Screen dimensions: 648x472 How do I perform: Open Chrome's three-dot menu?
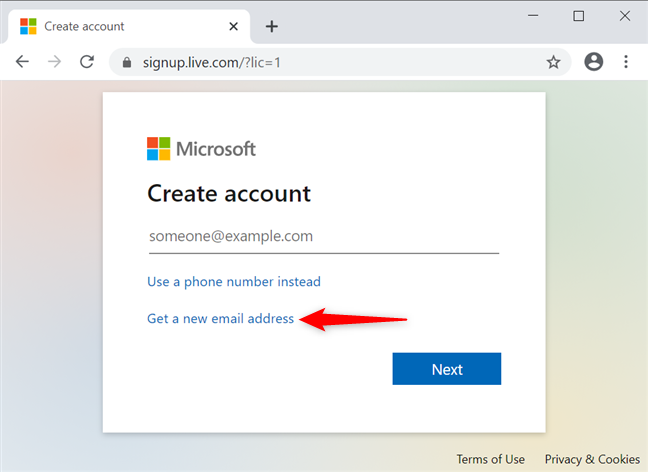pos(626,62)
